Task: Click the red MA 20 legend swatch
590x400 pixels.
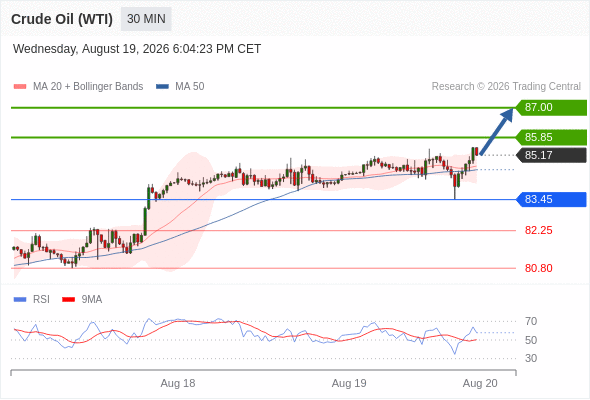Action: click(20, 87)
